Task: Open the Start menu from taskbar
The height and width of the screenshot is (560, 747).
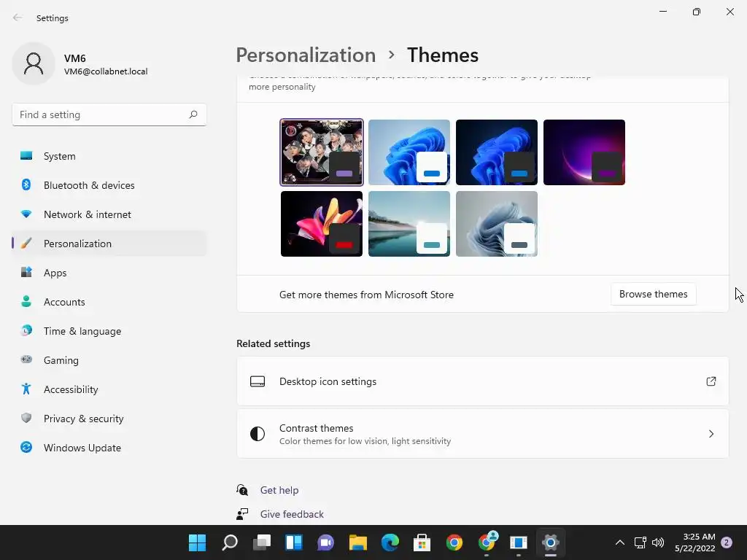Action: pyautogui.click(x=197, y=542)
